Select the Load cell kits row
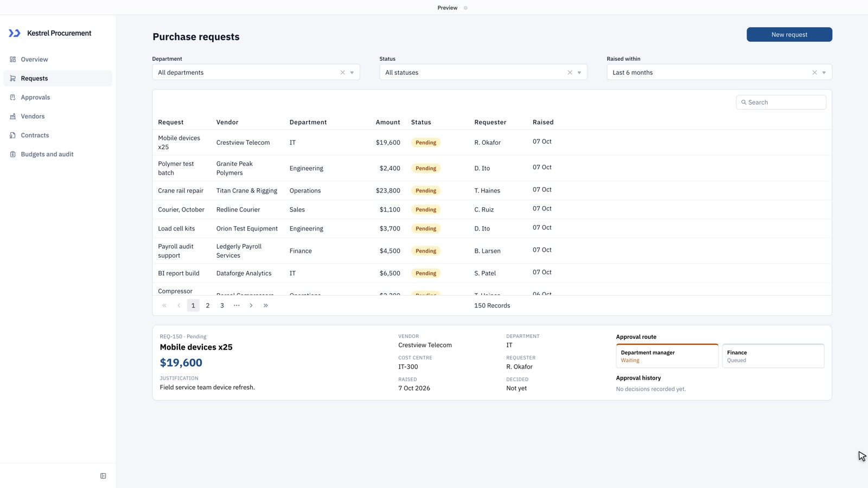 492,228
